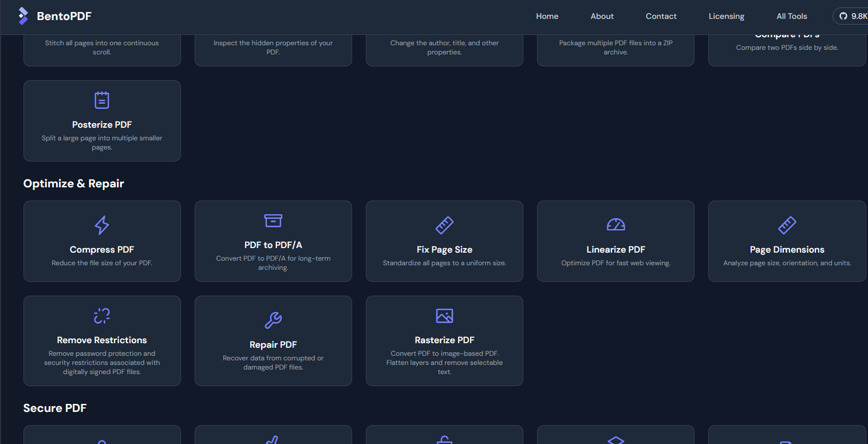Click the Page Dimensions ruler icon

pyautogui.click(x=787, y=225)
